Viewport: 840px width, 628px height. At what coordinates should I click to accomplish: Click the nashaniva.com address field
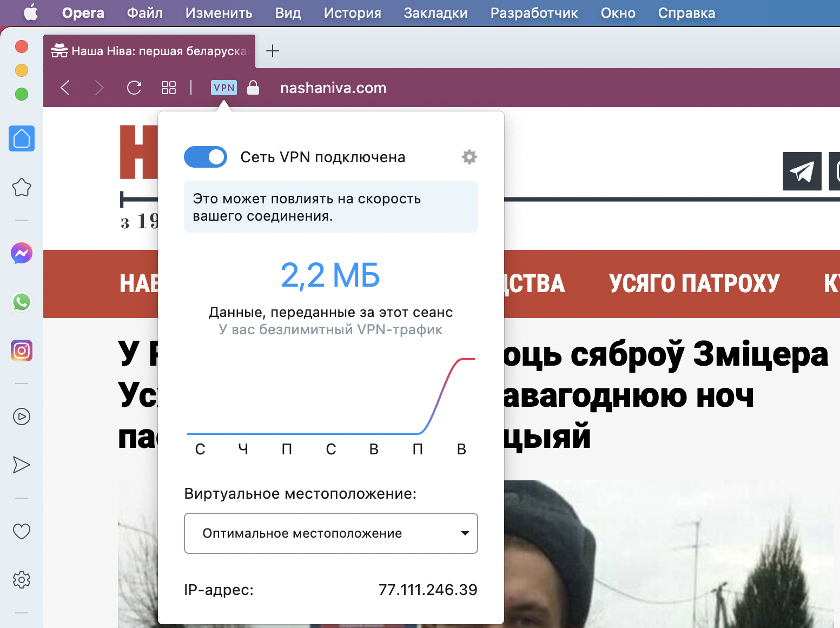click(333, 88)
